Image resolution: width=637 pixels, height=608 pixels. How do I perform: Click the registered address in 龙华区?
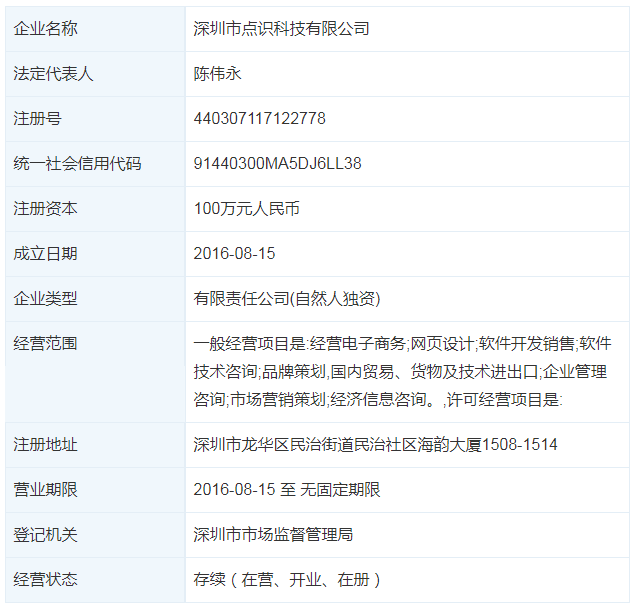[375, 445]
